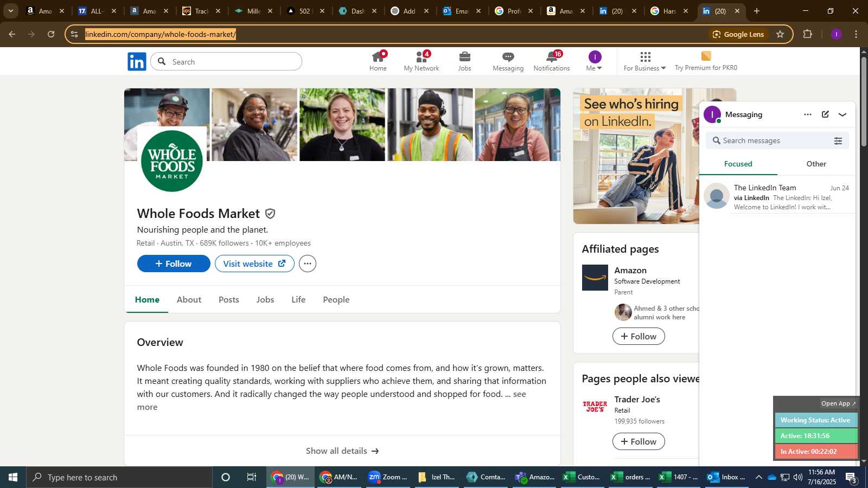Click the See who's hiring ad
868x488 pixels.
[x=636, y=156]
